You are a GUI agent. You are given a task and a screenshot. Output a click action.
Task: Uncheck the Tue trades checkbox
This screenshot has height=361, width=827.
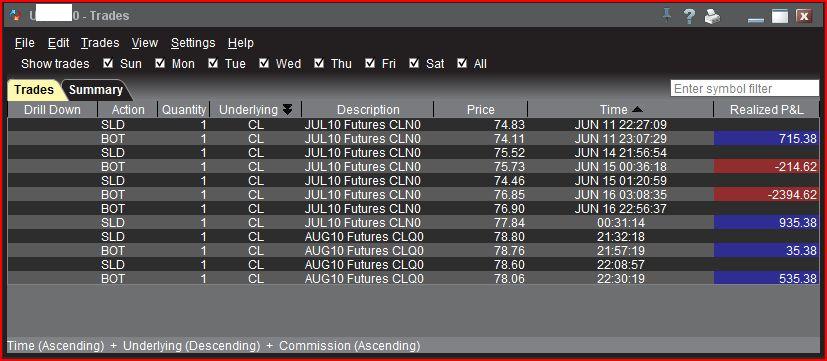[213, 64]
